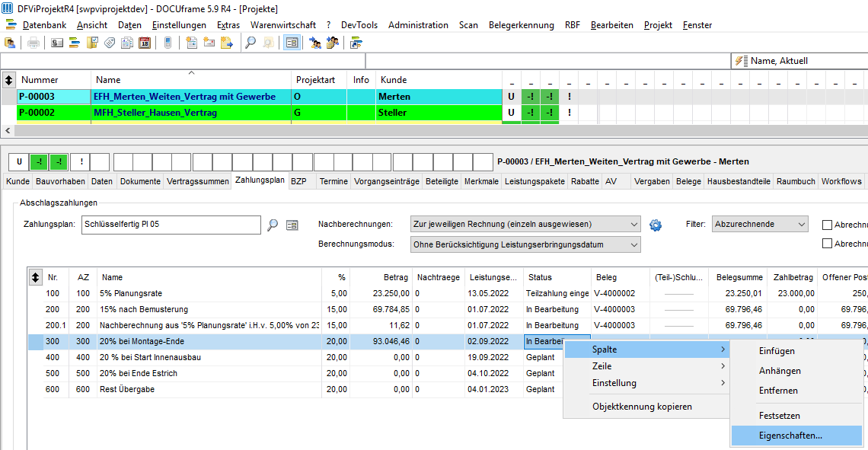
Task: Click into the Zahlungsplan input field
Action: click(171, 224)
